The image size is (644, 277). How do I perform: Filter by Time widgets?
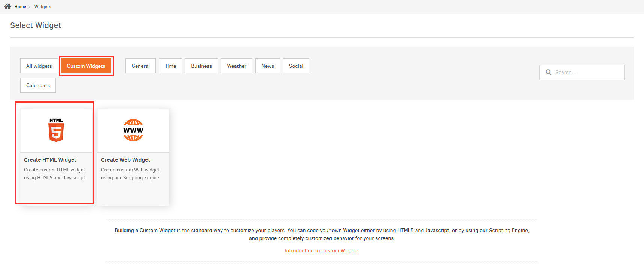pyautogui.click(x=170, y=66)
